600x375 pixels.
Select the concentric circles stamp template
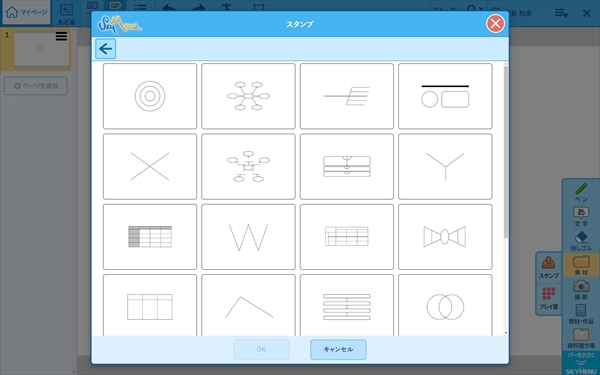pos(150,96)
